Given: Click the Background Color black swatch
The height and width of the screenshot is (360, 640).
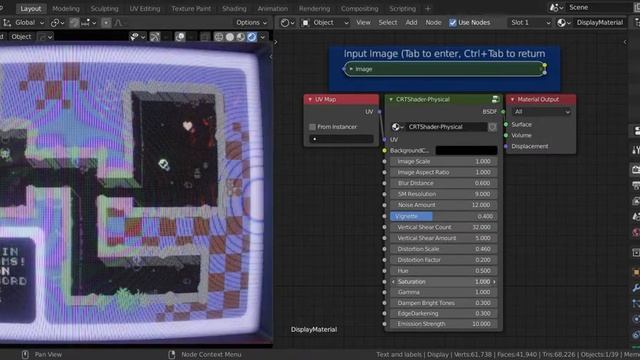Looking at the screenshot, I should pos(466,151).
